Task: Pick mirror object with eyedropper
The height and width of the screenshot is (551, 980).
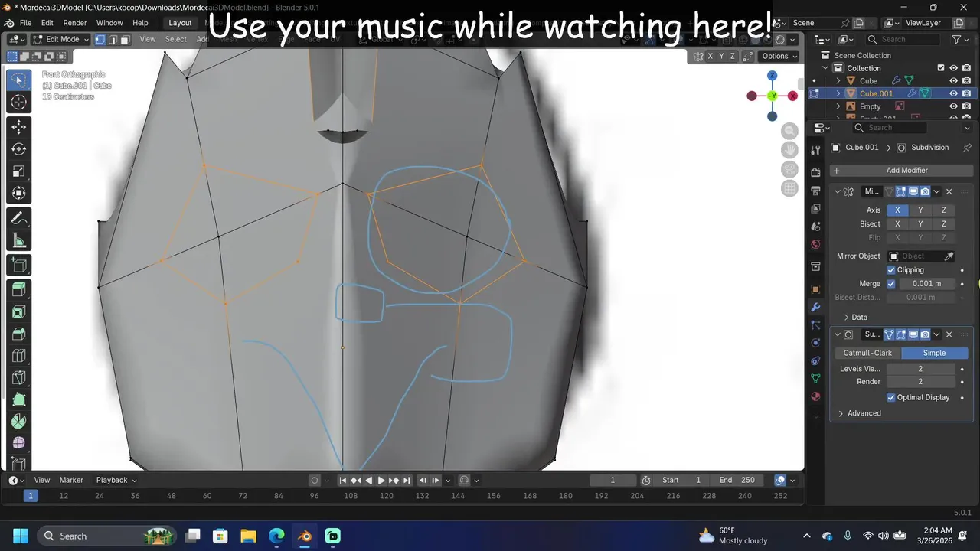Action: [x=949, y=256]
